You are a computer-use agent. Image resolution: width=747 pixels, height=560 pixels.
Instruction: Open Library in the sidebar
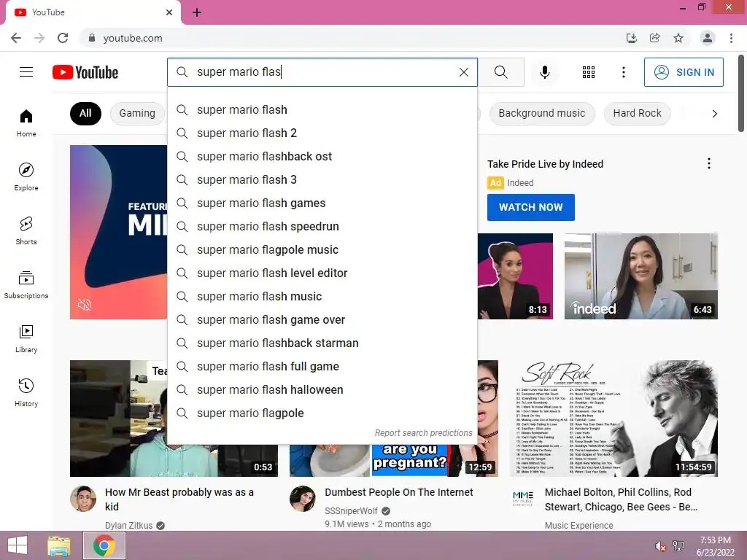coord(26,338)
